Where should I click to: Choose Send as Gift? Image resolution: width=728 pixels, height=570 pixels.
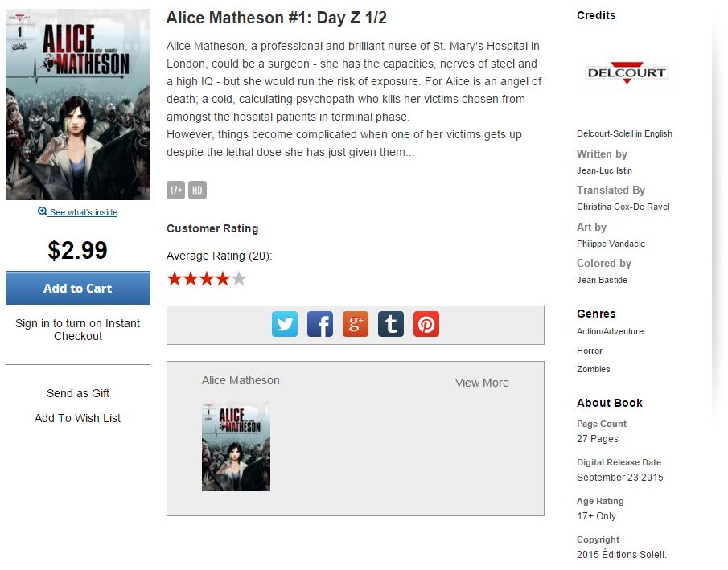click(x=78, y=393)
